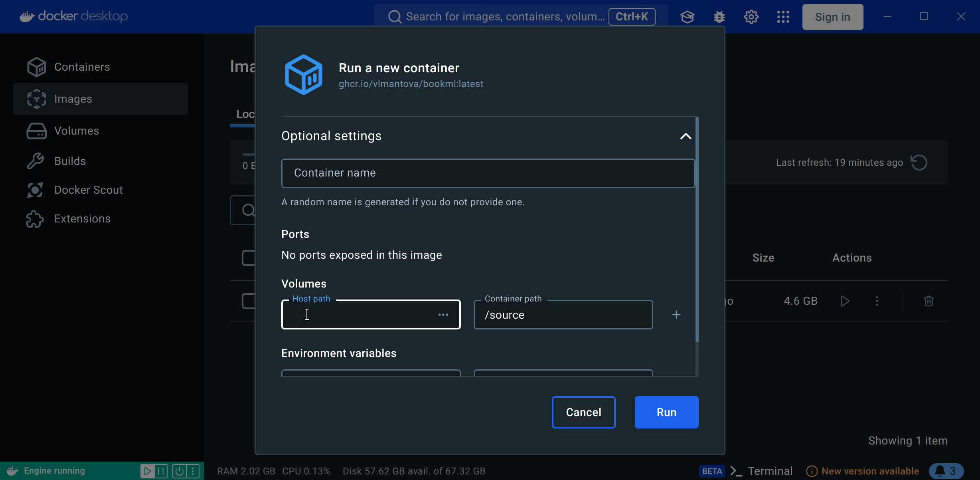This screenshot has height=480, width=980.
Task: Open the apps grid icon
Action: (783, 17)
